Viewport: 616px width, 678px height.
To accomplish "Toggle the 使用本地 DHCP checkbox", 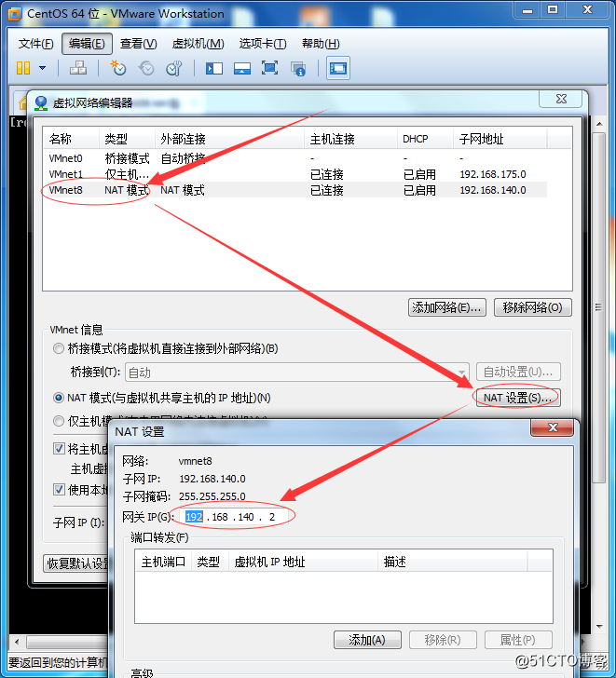I will tap(60, 490).
